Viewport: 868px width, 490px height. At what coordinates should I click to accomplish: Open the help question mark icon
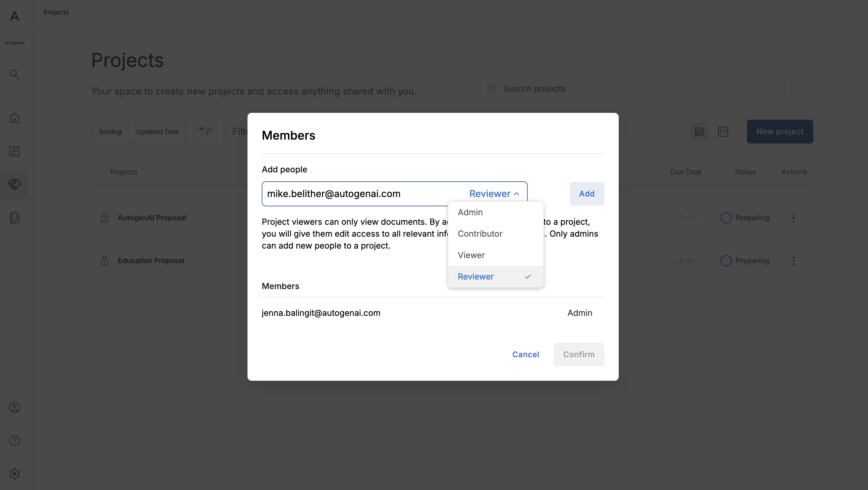(x=15, y=440)
